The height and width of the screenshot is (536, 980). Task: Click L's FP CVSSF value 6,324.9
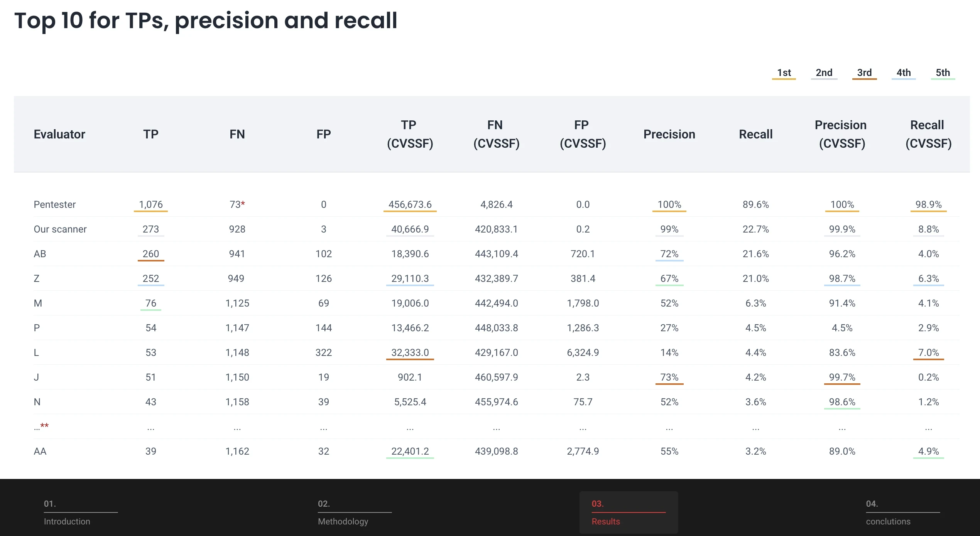pos(583,352)
